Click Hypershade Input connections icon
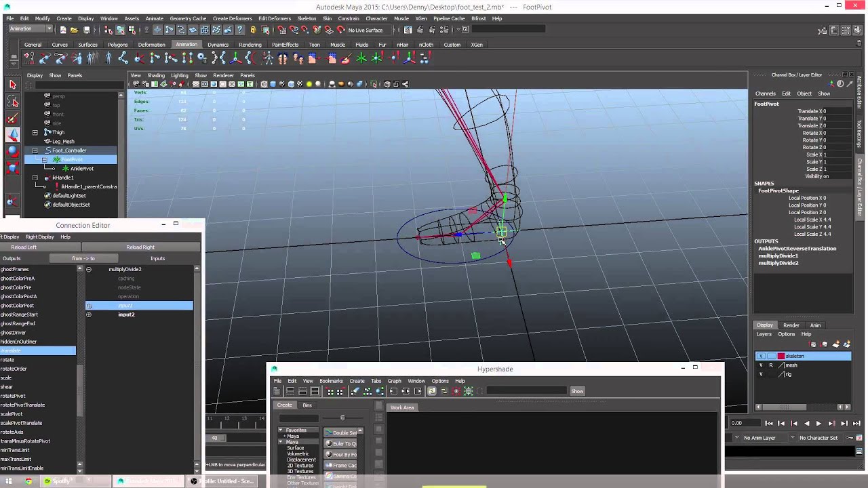Viewport: 868px width, 488px height. [x=393, y=391]
